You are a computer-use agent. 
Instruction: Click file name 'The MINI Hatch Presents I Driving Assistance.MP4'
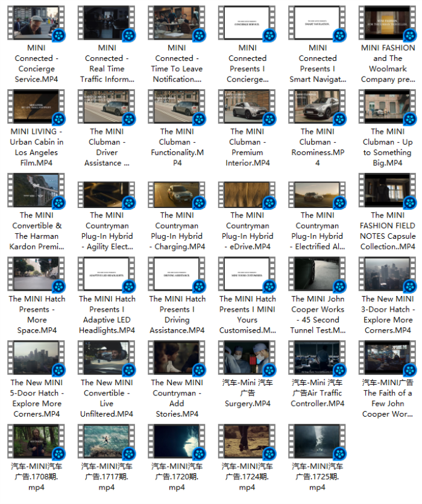click(177, 314)
